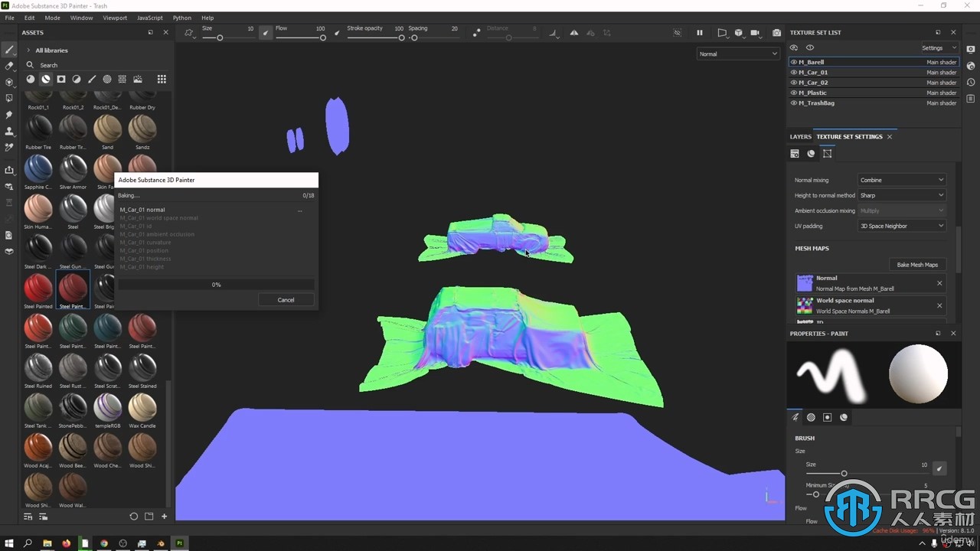Image resolution: width=980 pixels, height=551 pixels.
Task: Open the Normal mixing Combine dropdown
Action: [x=902, y=180]
